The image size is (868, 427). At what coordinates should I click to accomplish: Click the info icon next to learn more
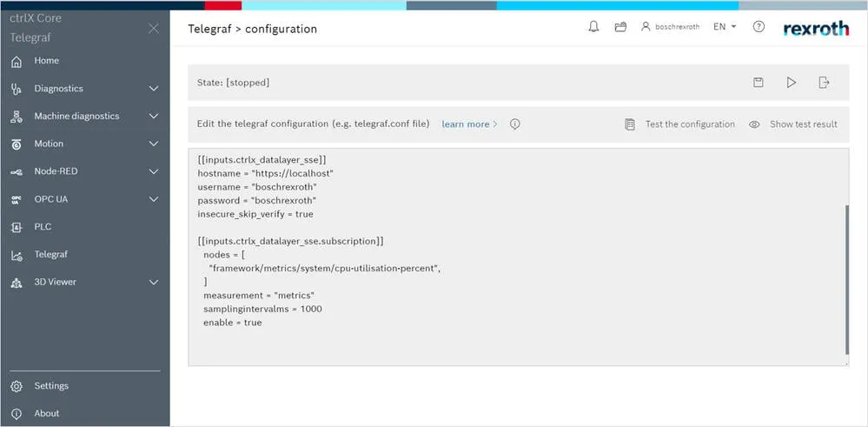click(x=515, y=124)
